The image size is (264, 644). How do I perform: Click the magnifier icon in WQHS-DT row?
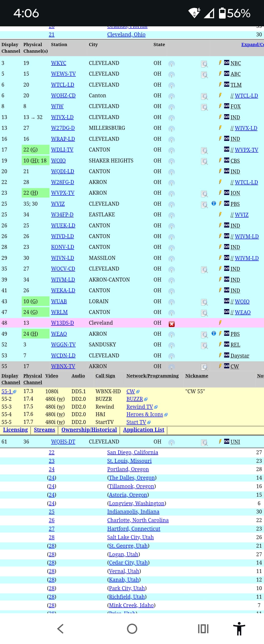point(204,443)
